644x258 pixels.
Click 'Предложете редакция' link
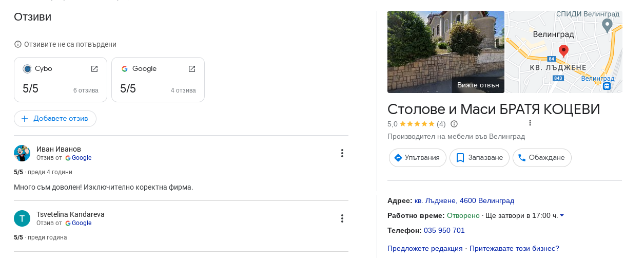click(425, 248)
